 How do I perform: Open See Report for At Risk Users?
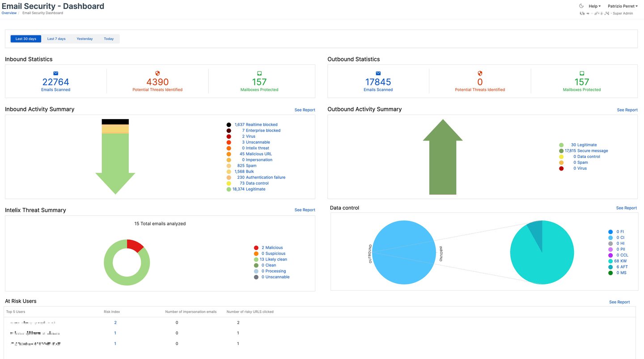(619, 302)
